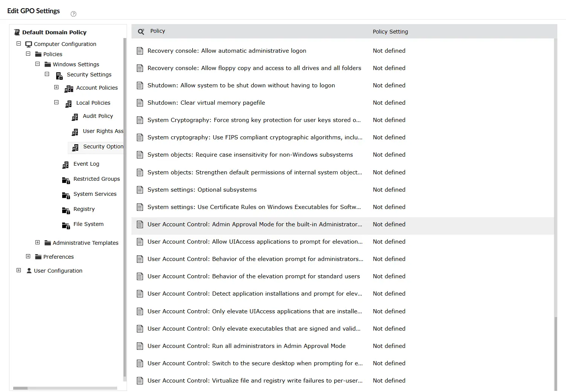Click document icon for Shutdown: Clear virtual memory pagefile
Viewport: 566px width, 392px height.
click(140, 103)
